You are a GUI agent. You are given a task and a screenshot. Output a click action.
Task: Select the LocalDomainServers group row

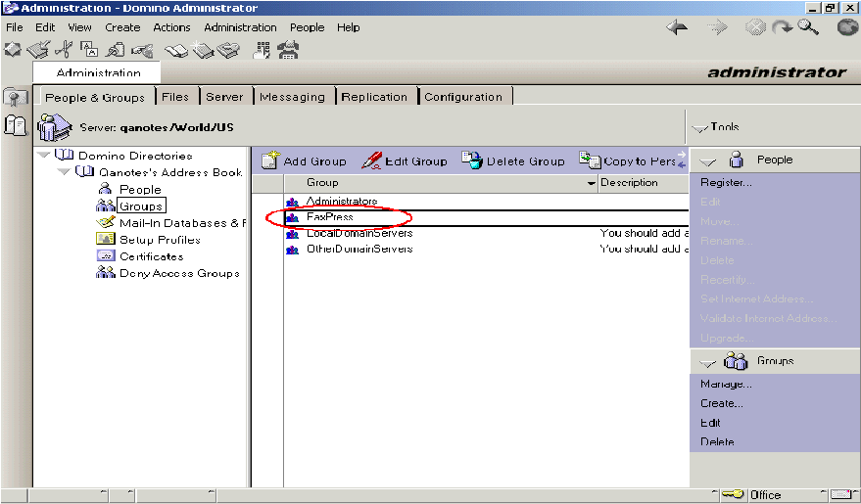(x=359, y=233)
